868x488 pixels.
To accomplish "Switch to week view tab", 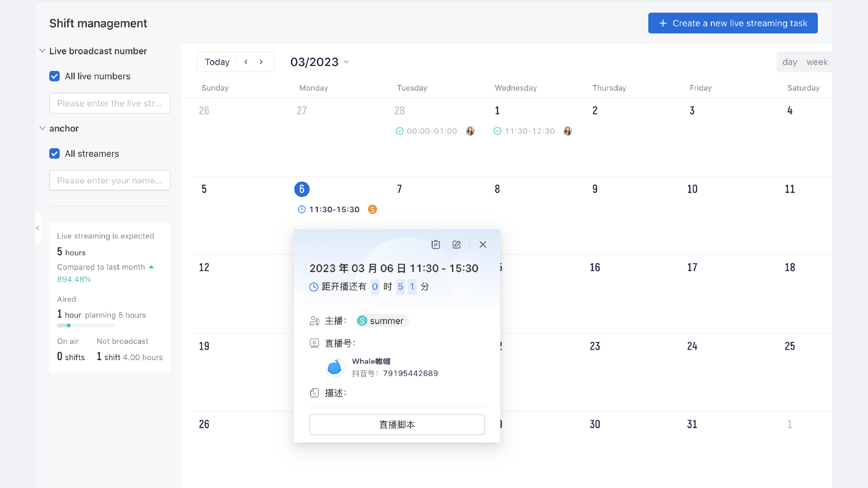I will 817,62.
